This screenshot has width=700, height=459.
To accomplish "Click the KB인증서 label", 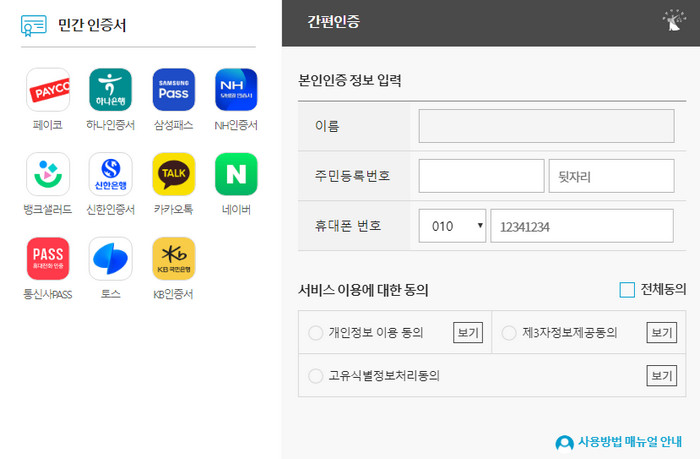I will [x=174, y=294].
